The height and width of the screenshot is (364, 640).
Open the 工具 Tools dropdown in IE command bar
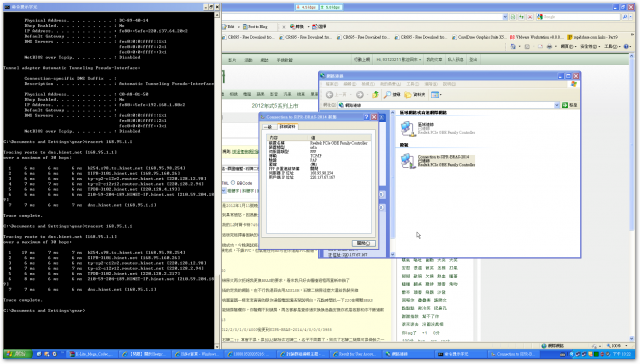click(612, 47)
